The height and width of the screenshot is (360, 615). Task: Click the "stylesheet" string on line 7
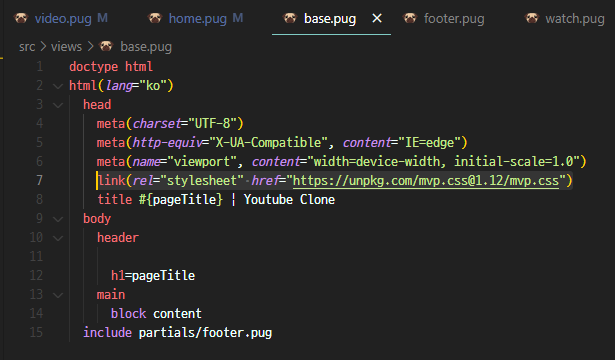(x=202, y=181)
